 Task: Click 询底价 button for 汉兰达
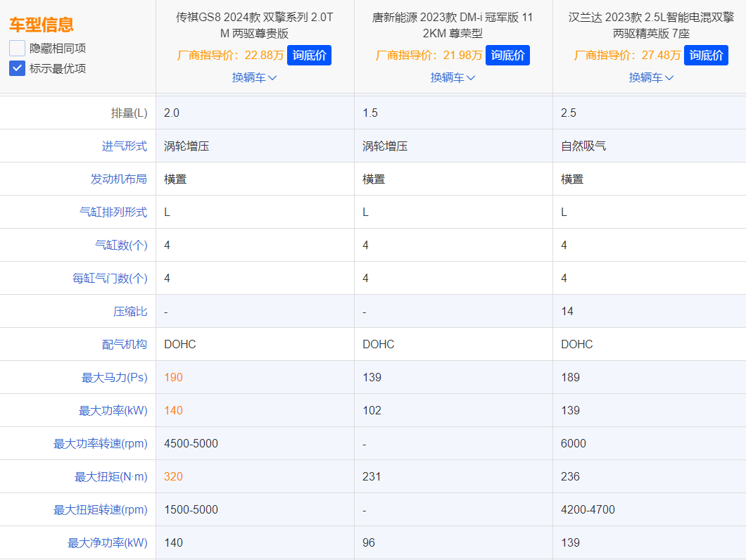point(706,54)
